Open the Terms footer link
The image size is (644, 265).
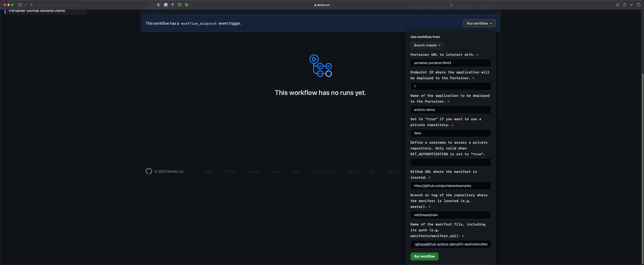[208, 172]
